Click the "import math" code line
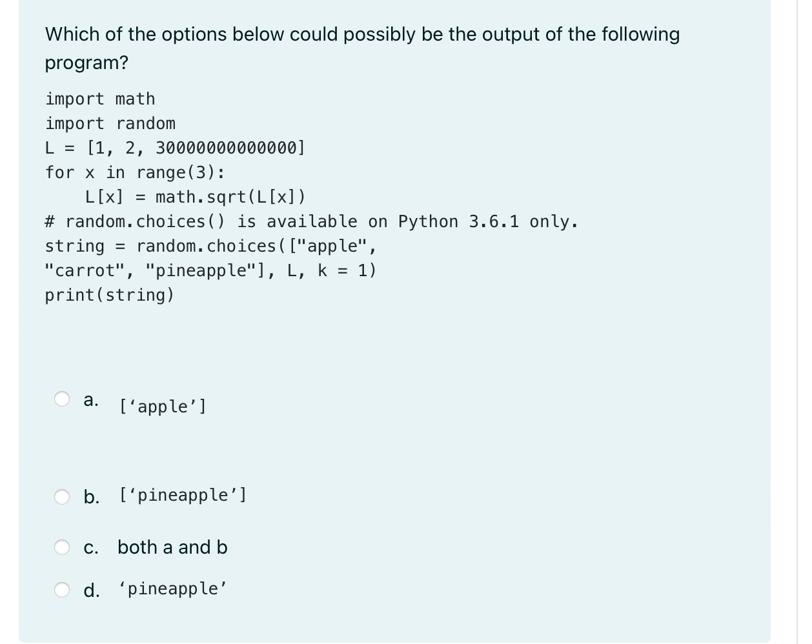This screenshot has width=812, height=644. coord(100,99)
